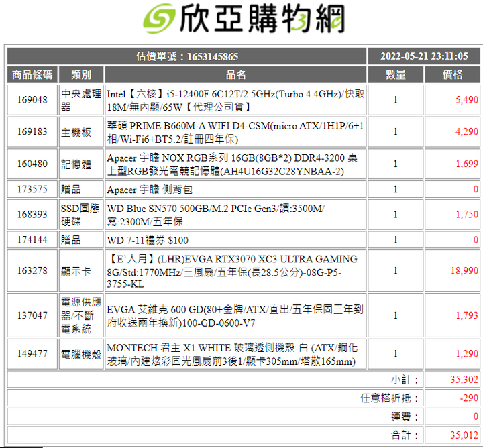The height and width of the screenshot is (448, 483).
Task: Click the subtotal amount 35,302
Action: coord(464,380)
